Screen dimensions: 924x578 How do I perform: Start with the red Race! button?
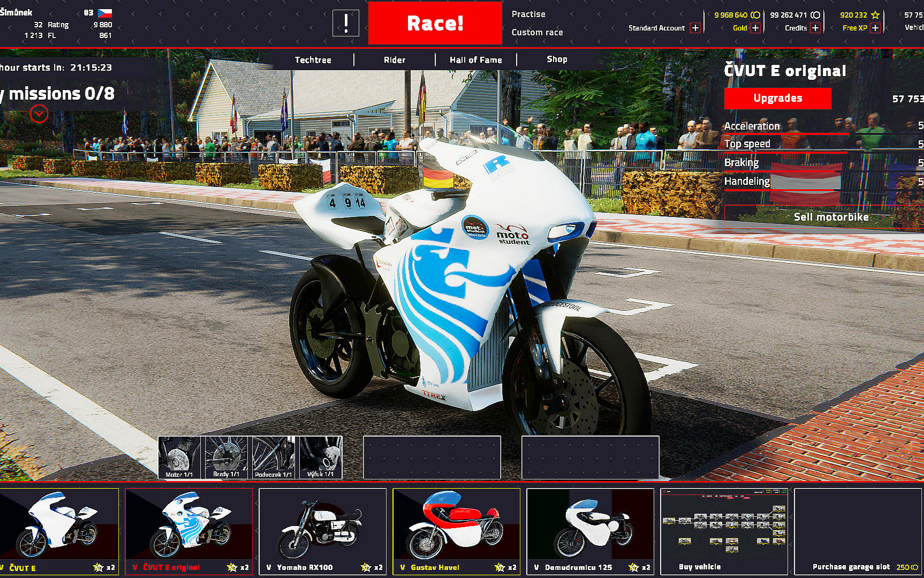[435, 23]
